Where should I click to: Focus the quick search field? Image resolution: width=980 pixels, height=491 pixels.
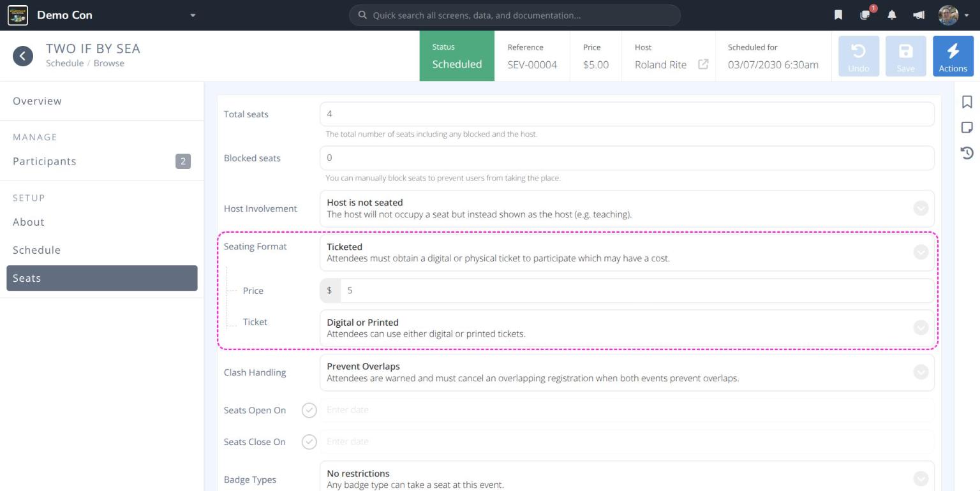[x=515, y=15]
